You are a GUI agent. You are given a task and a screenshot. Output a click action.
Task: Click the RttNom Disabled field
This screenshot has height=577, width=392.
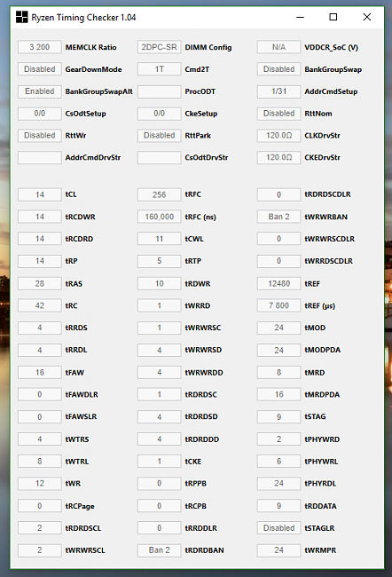coord(278,114)
